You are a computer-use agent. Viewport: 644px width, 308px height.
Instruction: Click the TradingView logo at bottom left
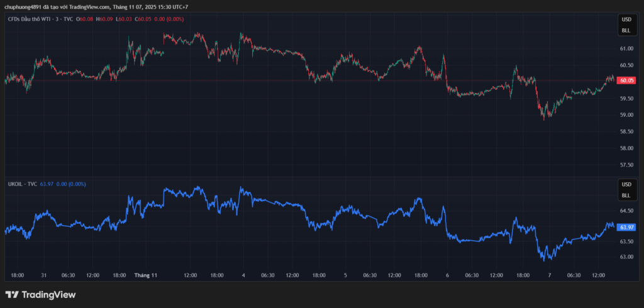[x=40, y=295]
